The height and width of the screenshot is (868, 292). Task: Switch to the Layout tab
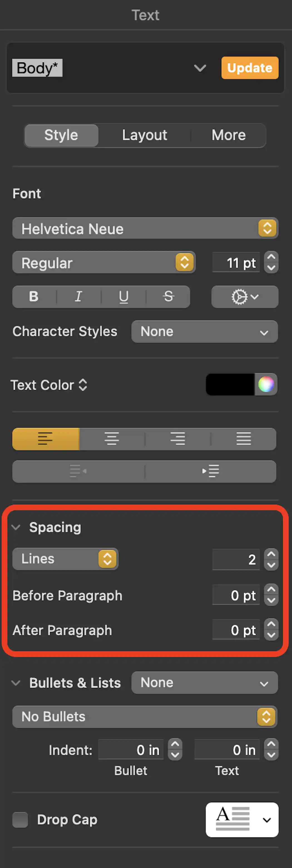[145, 135]
